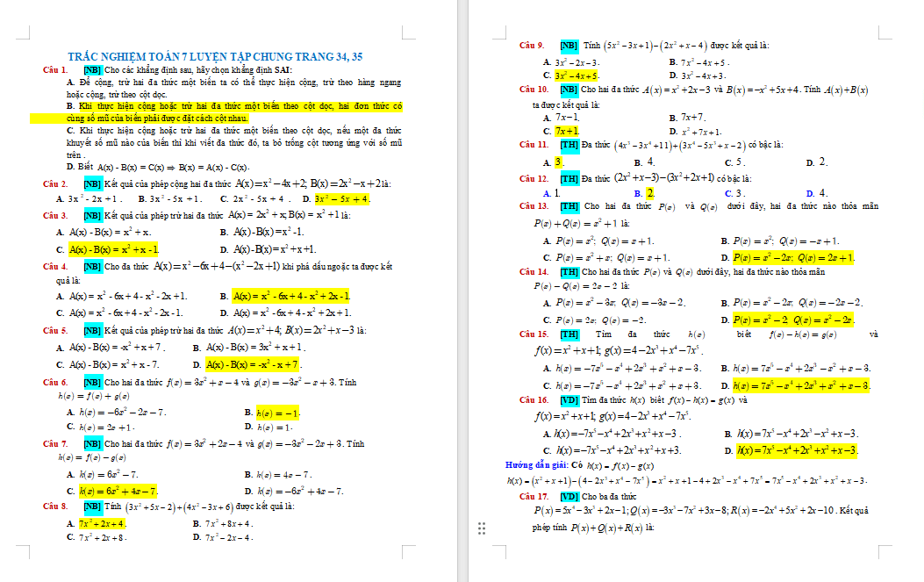The width and height of the screenshot is (924, 582).
Task: Click highlighted option D h(x) in Câu 16
Action: point(797,450)
